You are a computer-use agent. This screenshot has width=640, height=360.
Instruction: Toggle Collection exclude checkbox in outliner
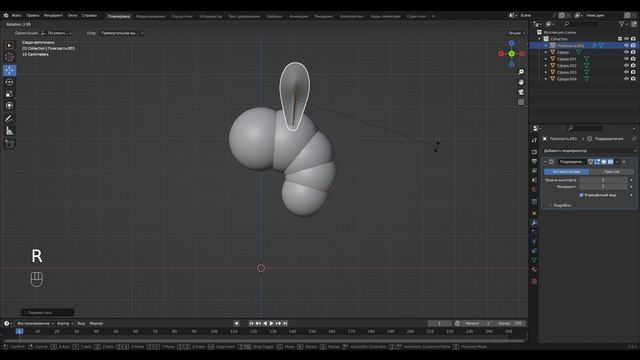pyautogui.click(x=620, y=39)
